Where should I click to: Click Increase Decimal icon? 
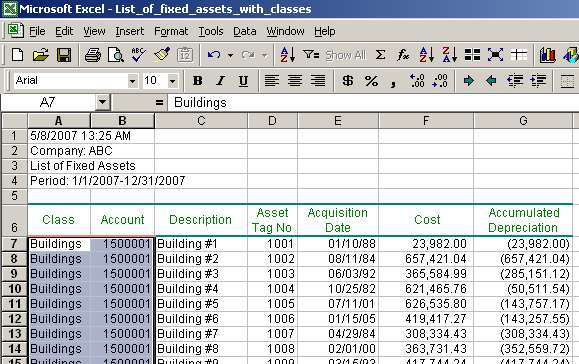click(417, 80)
